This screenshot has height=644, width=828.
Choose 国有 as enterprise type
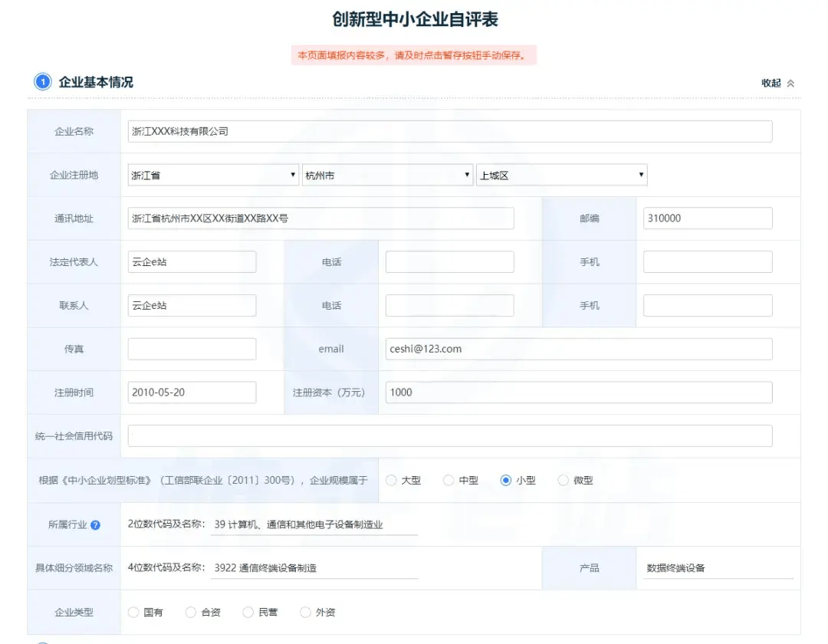pyautogui.click(x=133, y=613)
